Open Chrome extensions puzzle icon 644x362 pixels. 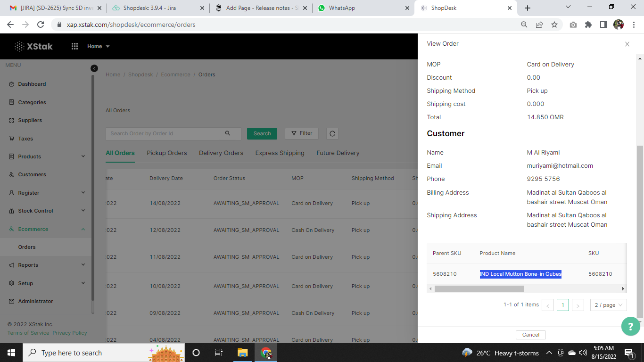tap(588, 25)
